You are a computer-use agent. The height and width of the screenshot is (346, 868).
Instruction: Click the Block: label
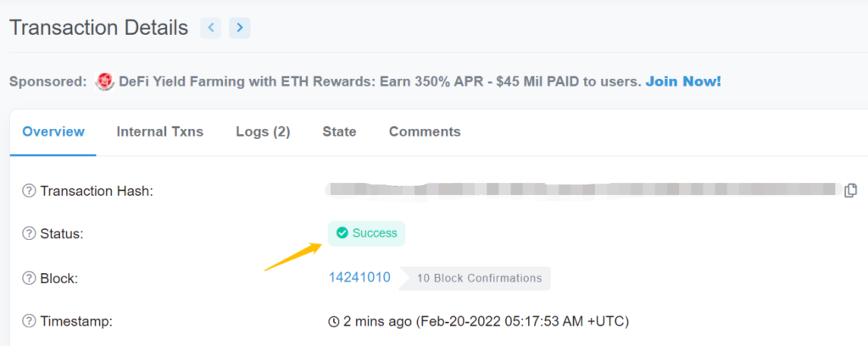59,278
